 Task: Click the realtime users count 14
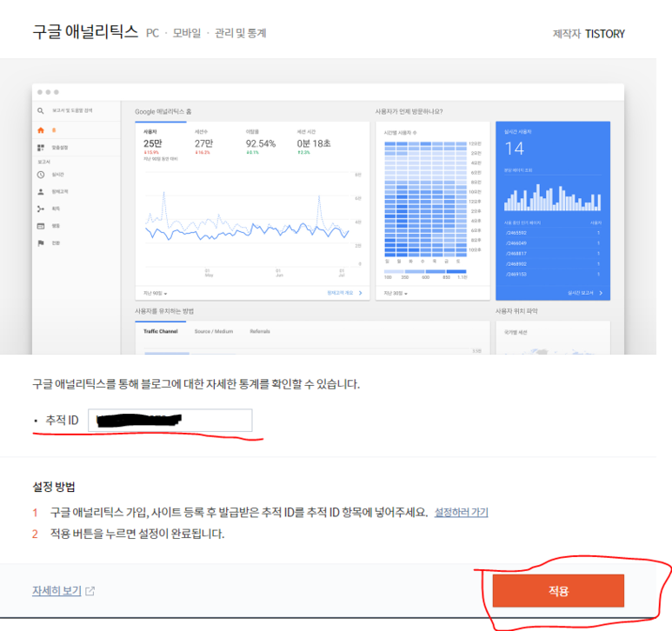coord(515,149)
